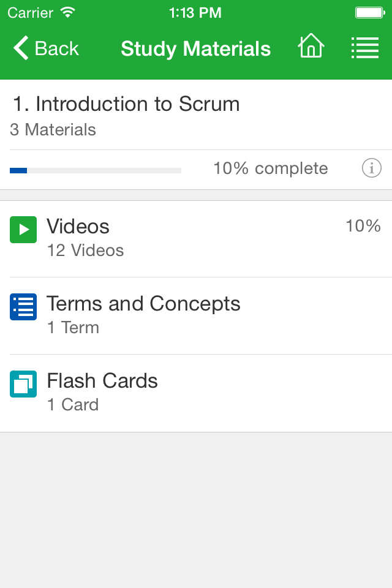Tap the 3 Materials subtitle
The height and width of the screenshot is (588, 392).
53,130
